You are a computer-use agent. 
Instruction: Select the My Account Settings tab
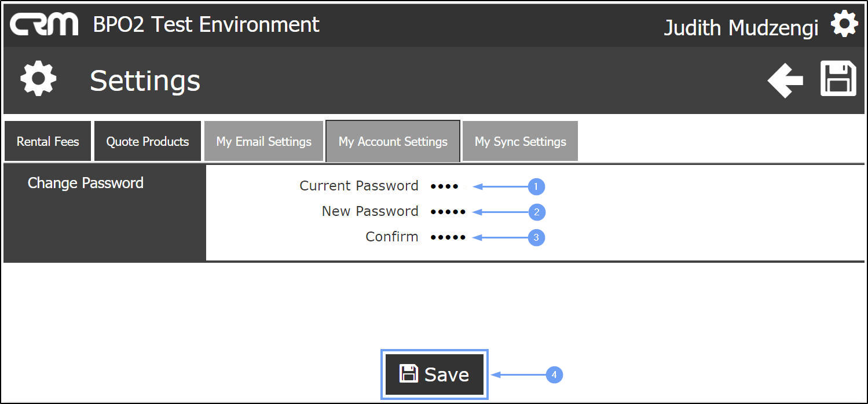[x=393, y=141]
